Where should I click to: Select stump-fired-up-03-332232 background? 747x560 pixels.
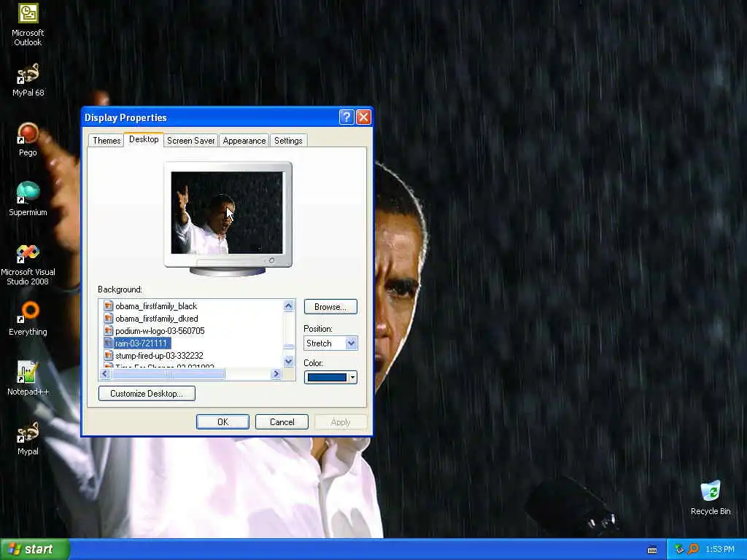pyautogui.click(x=159, y=356)
